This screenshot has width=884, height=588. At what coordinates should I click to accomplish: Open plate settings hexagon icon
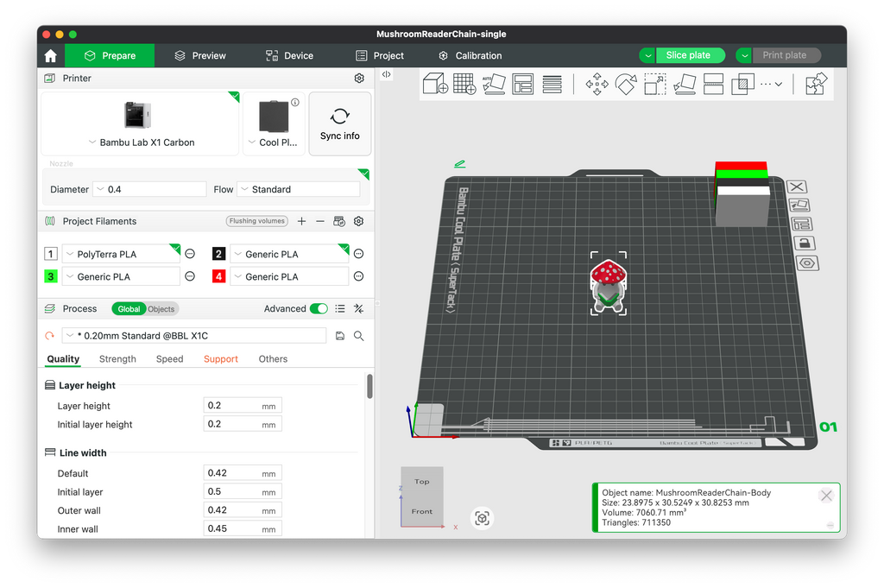point(807,263)
